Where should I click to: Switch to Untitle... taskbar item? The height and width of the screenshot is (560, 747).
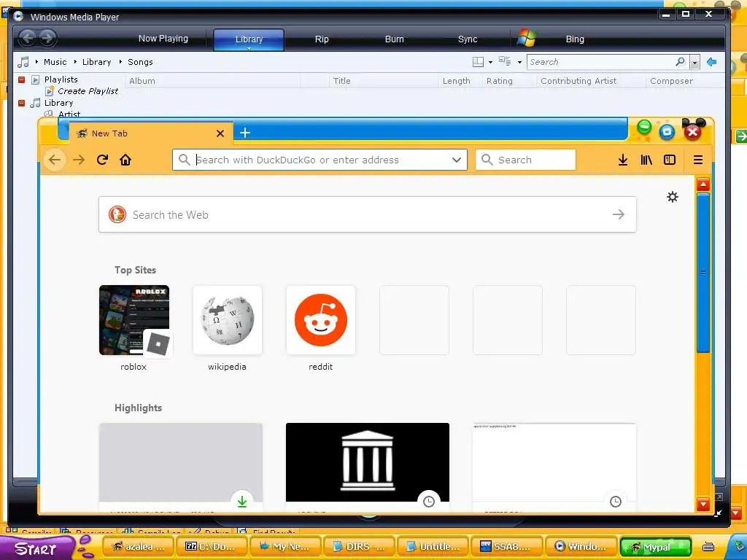click(x=433, y=547)
